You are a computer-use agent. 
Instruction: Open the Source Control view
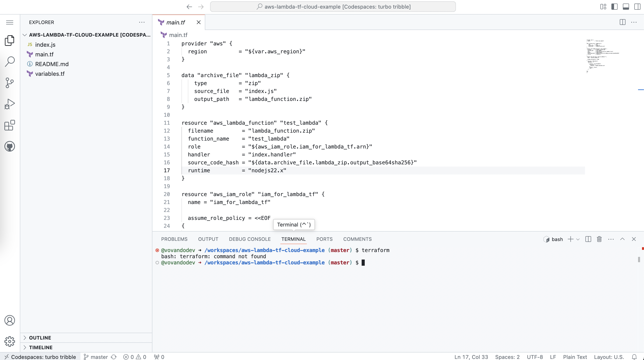pyautogui.click(x=9, y=83)
